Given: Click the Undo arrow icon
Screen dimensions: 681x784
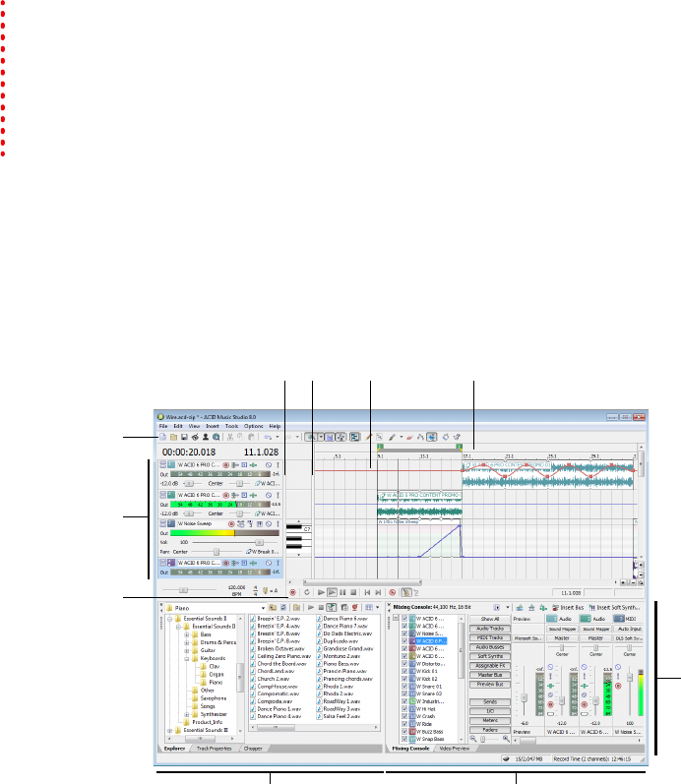Looking at the screenshot, I should (x=269, y=437).
